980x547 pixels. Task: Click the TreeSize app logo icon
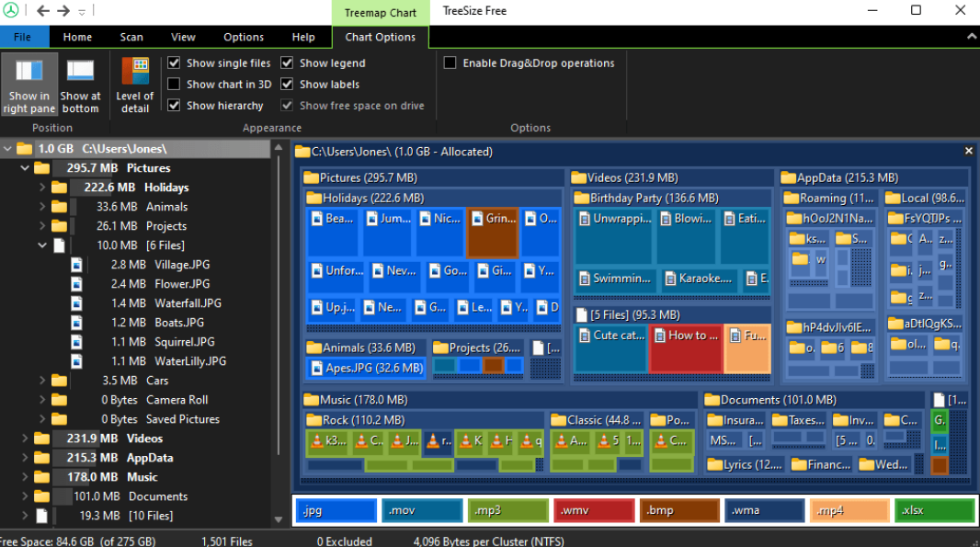pyautogui.click(x=11, y=10)
